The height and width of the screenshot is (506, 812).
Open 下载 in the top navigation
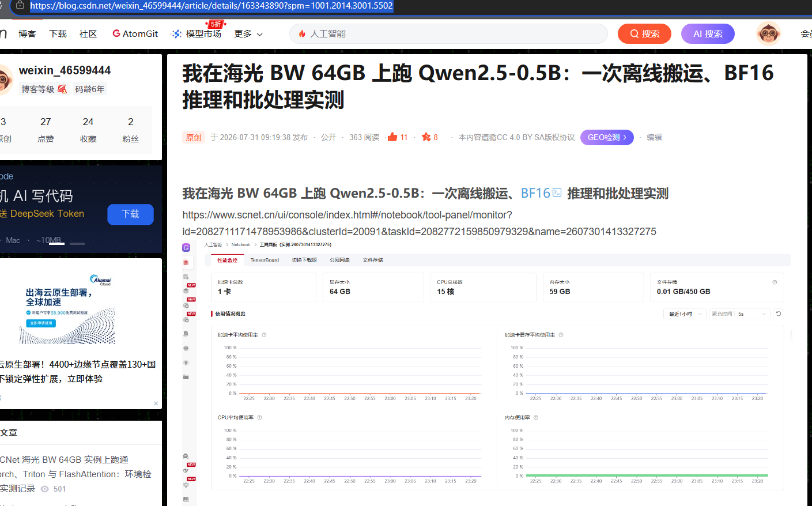(x=58, y=34)
